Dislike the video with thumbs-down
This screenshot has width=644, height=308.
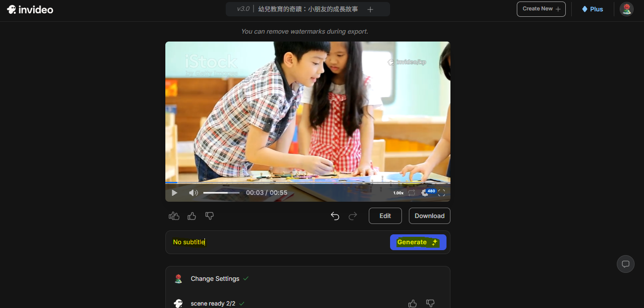point(209,216)
